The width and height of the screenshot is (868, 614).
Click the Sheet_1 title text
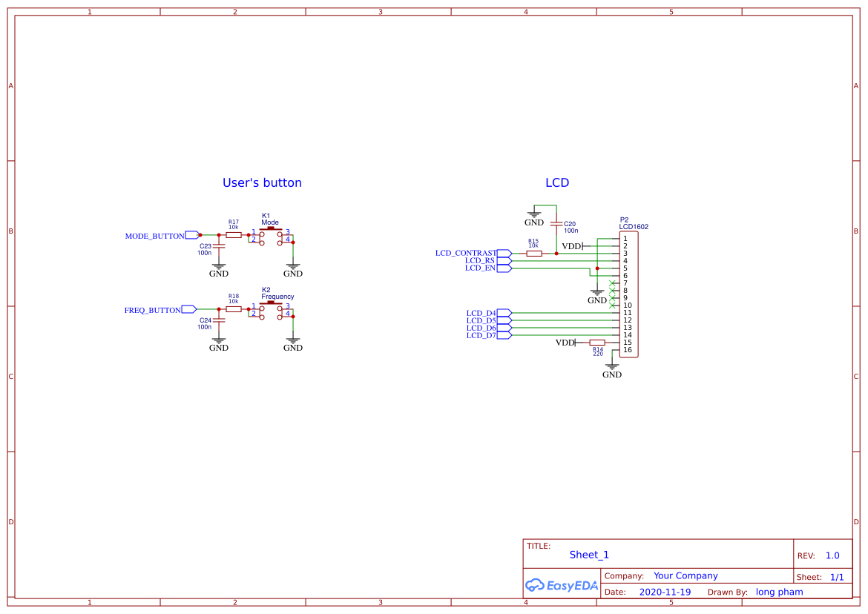click(x=589, y=555)
